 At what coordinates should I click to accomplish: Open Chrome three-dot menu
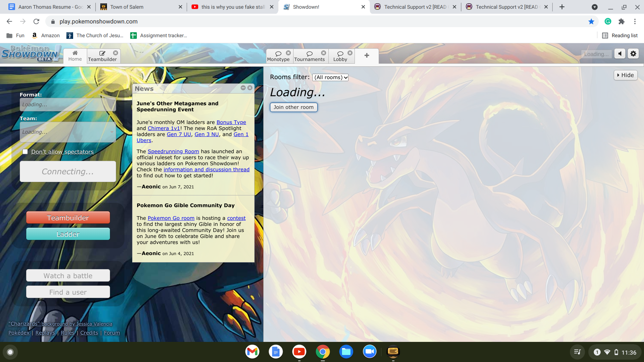point(635,21)
